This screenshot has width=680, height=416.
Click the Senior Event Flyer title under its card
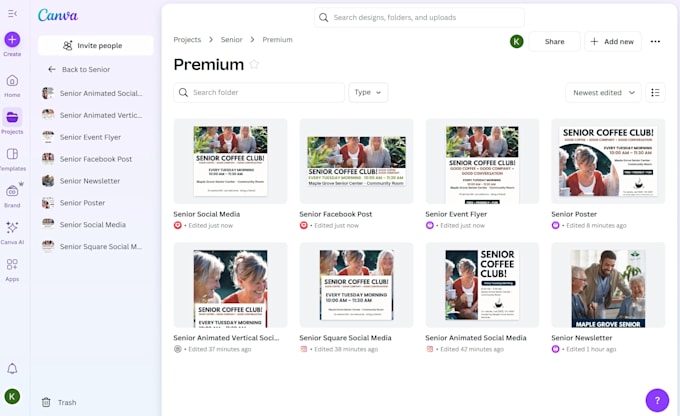click(x=456, y=214)
